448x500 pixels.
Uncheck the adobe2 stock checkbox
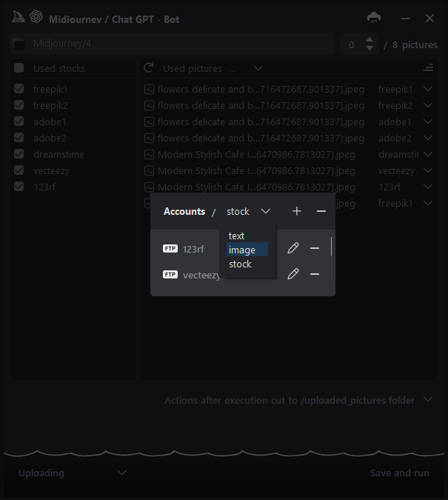(19, 138)
